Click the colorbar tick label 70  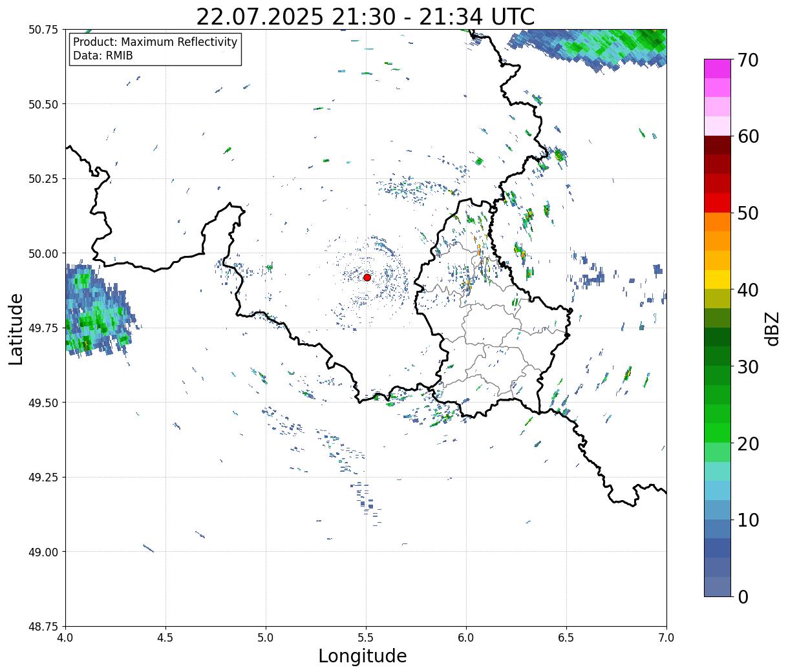tap(748, 60)
